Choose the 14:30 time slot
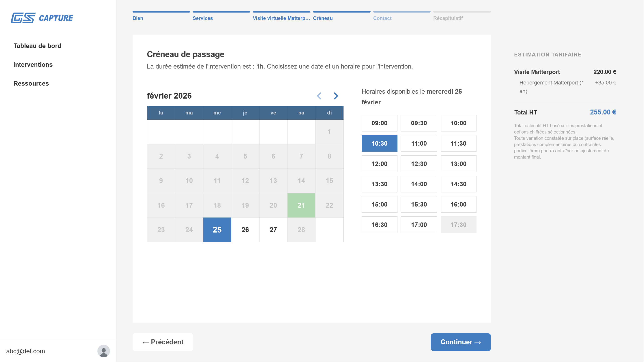 click(458, 184)
